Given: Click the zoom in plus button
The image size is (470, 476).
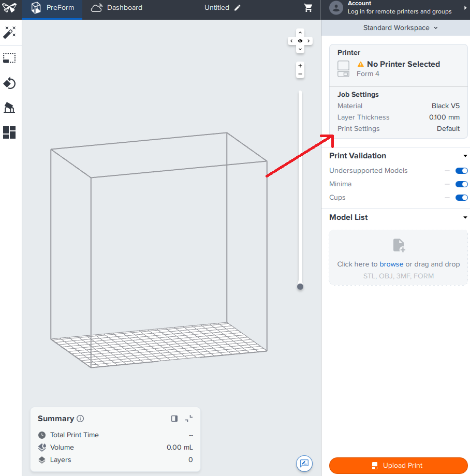Looking at the screenshot, I should click(300, 66).
